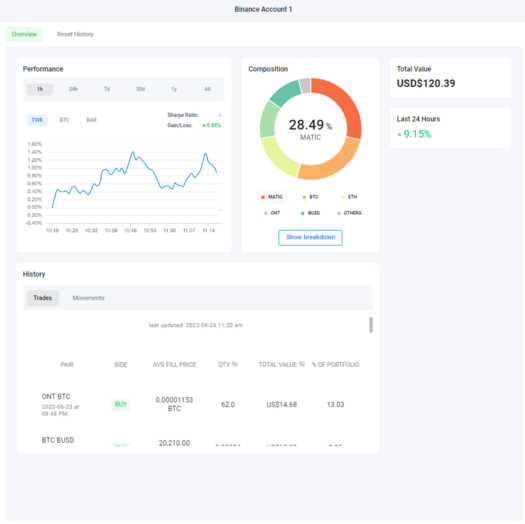Switch to Reset History tab
Image resolution: width=525 pixels, height=524 pixels.
(75, 34)
